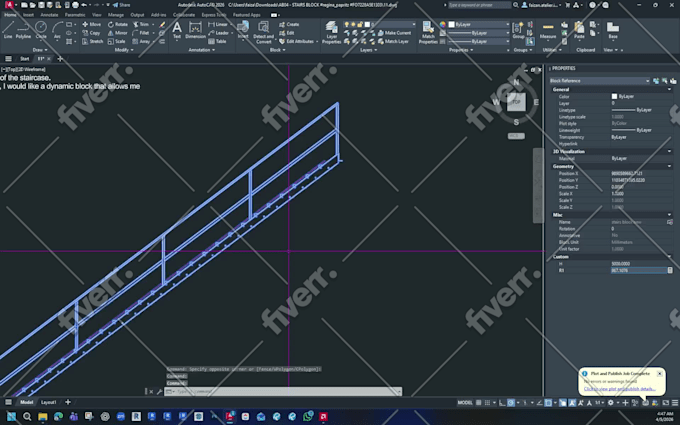
Task: Click the Match Properties tool
Action: click(428, 32)
